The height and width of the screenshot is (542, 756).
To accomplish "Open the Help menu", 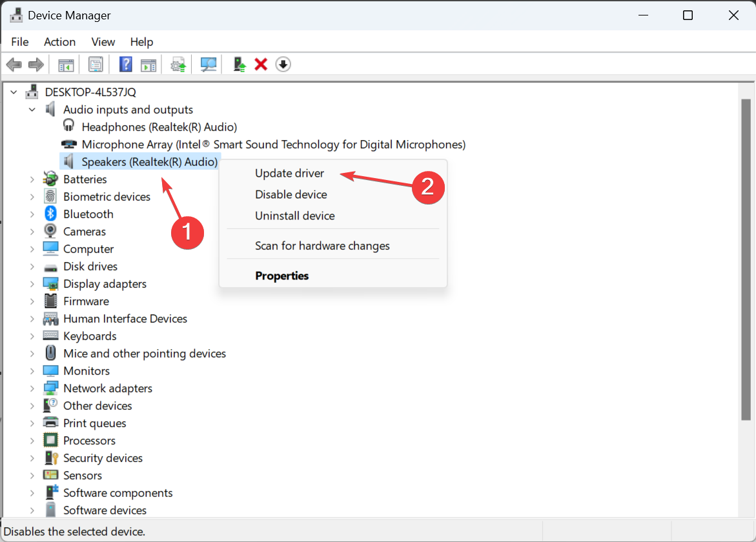I will [142, 42].
